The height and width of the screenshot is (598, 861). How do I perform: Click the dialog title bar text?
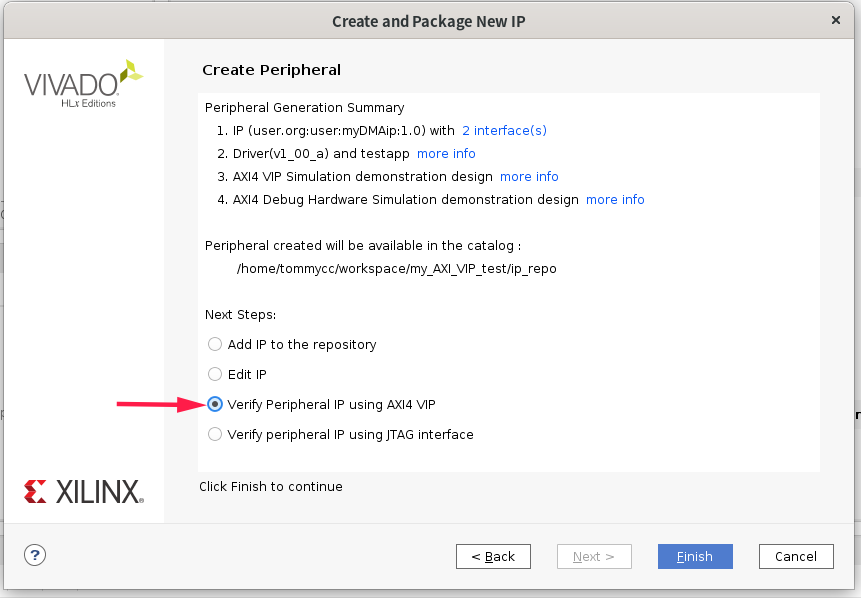pos(430,20)
